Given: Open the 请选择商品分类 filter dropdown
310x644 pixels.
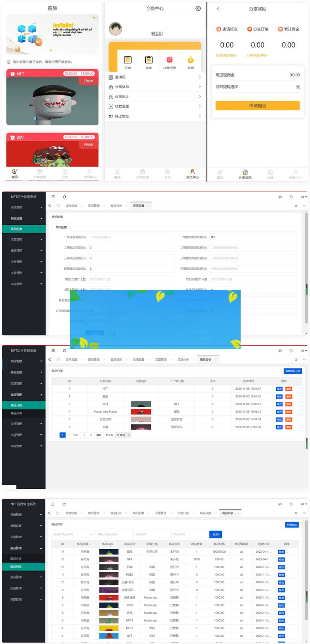Looking at the screenshot, I should pos(72,534).
